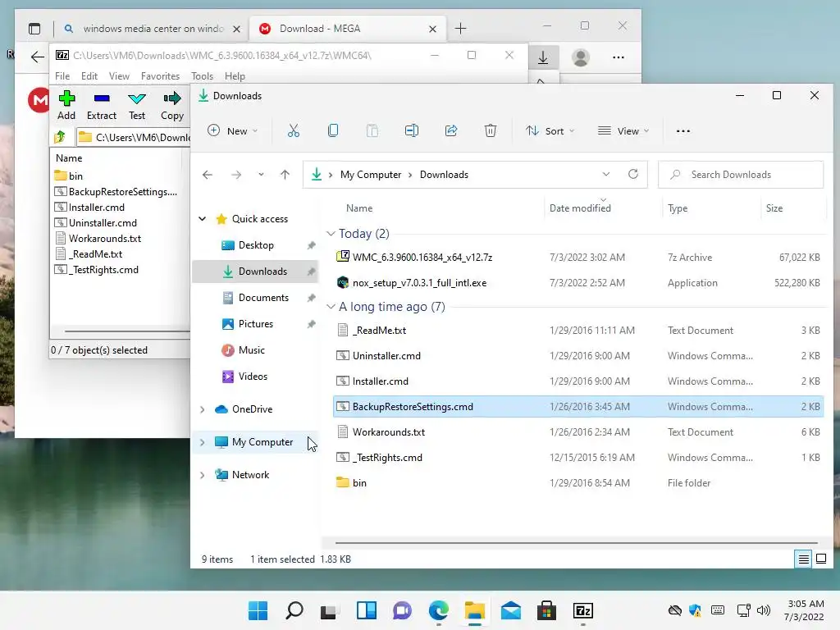840x630 pixels.
Task: Click Share icon in Explorer toolbar
Action: click(x=451, y=130)
